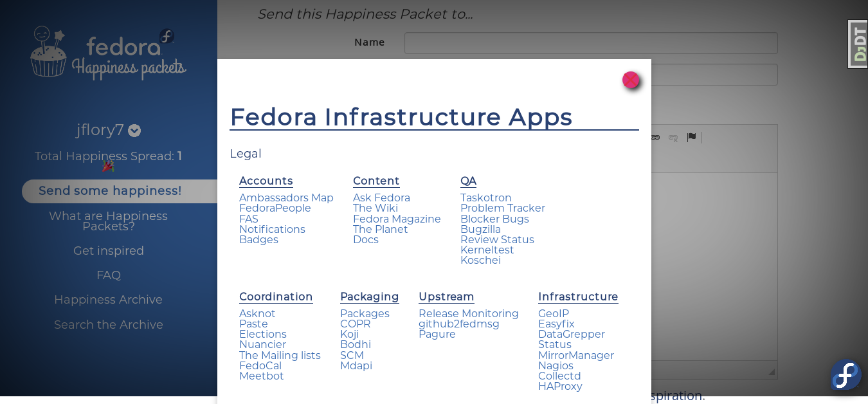
Task: Open Koschei link
Action: point(480,261)
